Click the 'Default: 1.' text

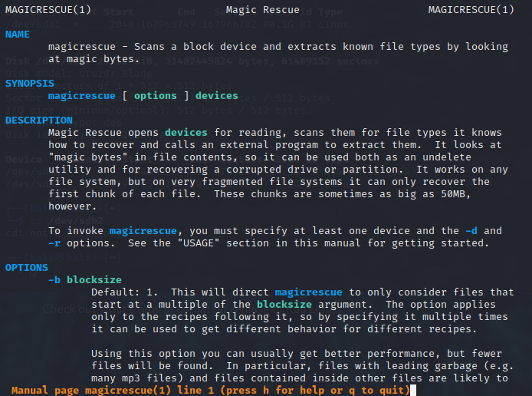(x=124, y=292)
